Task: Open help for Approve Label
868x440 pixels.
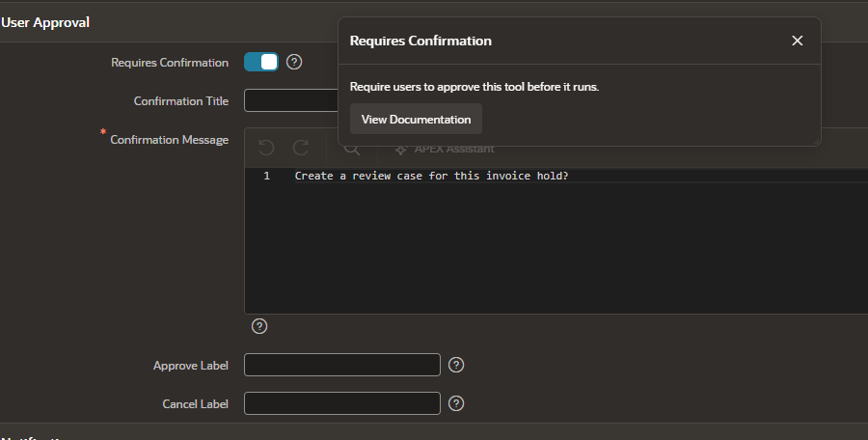Action: point(455,365)
